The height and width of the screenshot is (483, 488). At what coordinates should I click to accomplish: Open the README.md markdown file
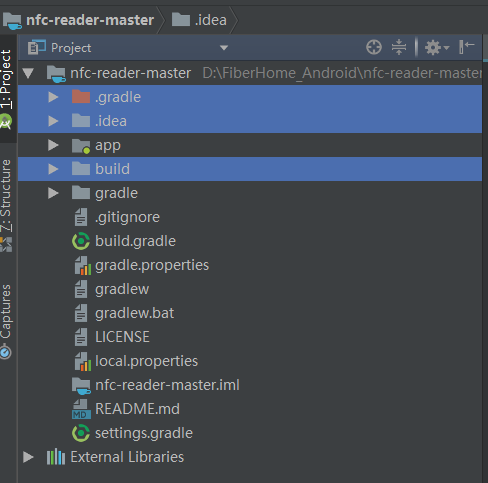coord(137,409)
